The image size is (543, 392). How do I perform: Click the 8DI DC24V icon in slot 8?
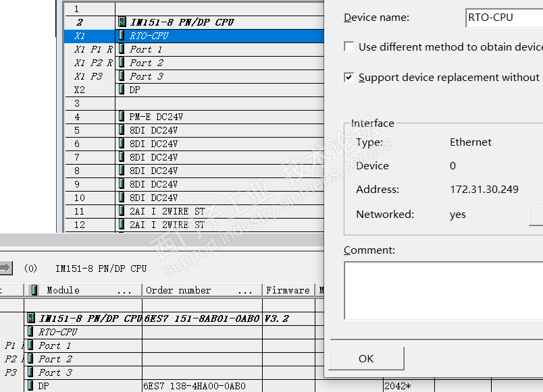pos(122,171)
